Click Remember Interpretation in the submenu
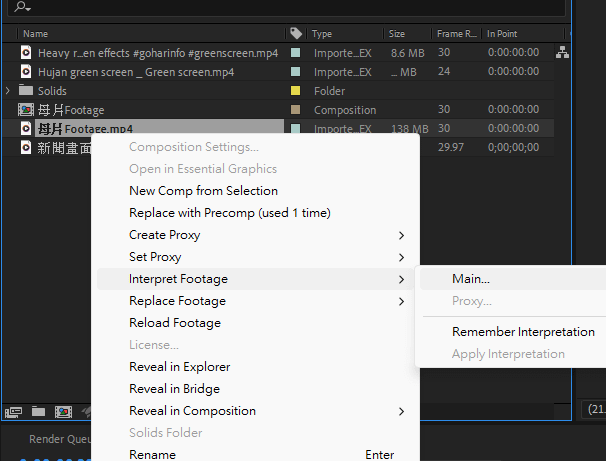 point(523,332)
